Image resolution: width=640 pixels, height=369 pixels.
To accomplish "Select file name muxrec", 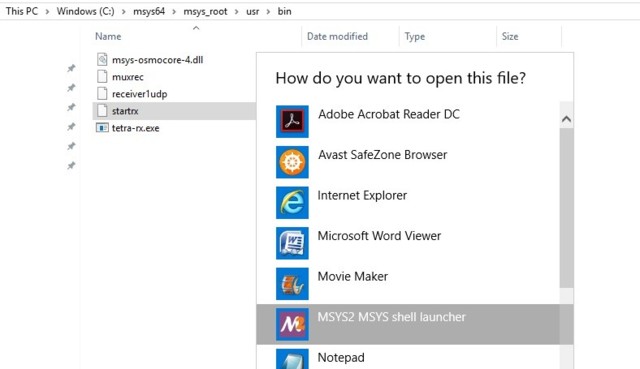I will [x=128, y=77].
